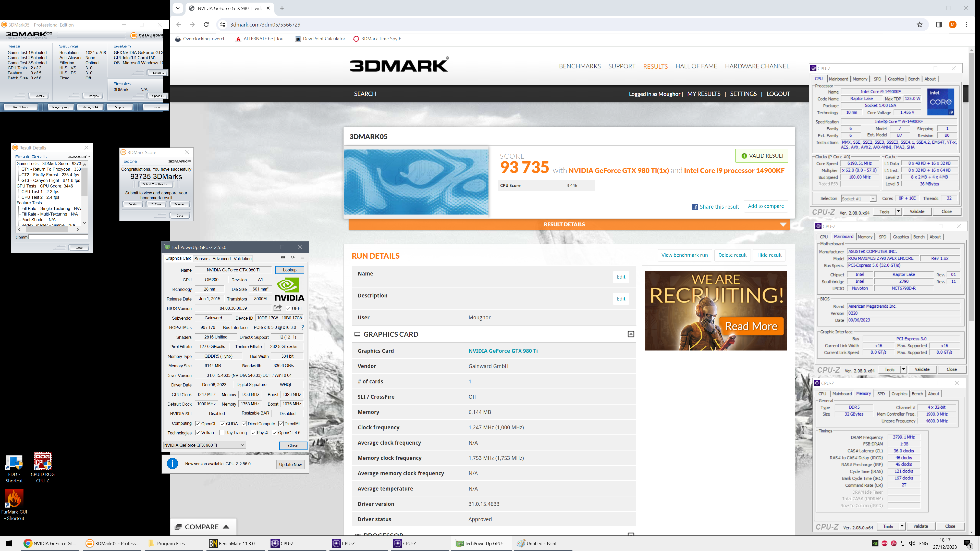Open the GPU-Z hamburger menu icon
The image size is (980, 551).
[x=302, y=257]
